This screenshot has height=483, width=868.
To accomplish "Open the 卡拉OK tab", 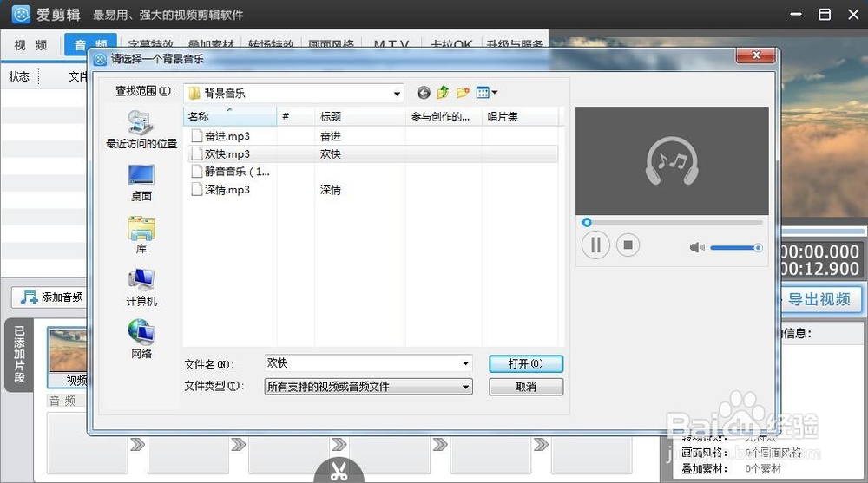I will coord(451,43).
